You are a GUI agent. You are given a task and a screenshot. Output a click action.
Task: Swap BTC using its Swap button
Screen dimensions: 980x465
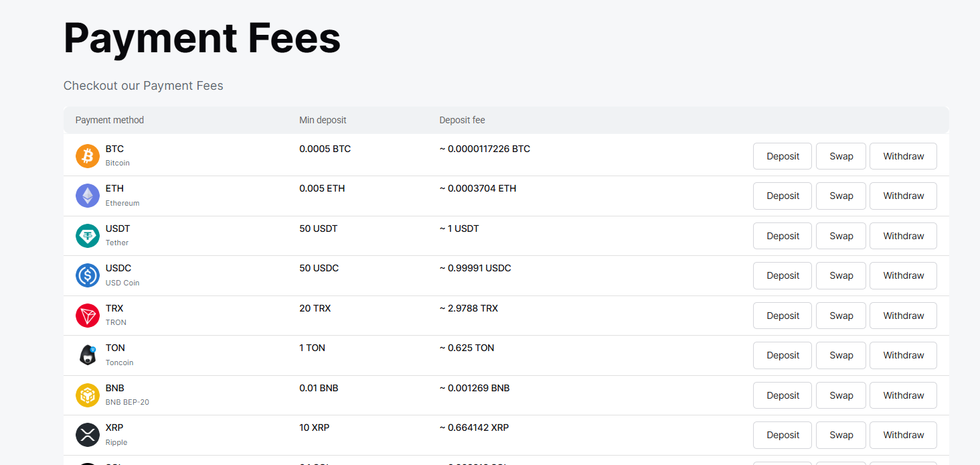(x=841, y=156)
